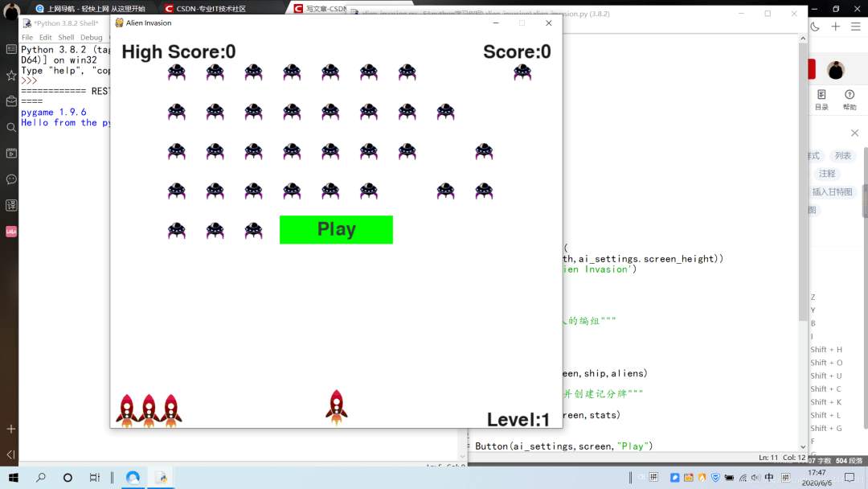This screenshot has height=489, width=868.
Task: Click the green Play button in the game
Action: click(336, 229)
